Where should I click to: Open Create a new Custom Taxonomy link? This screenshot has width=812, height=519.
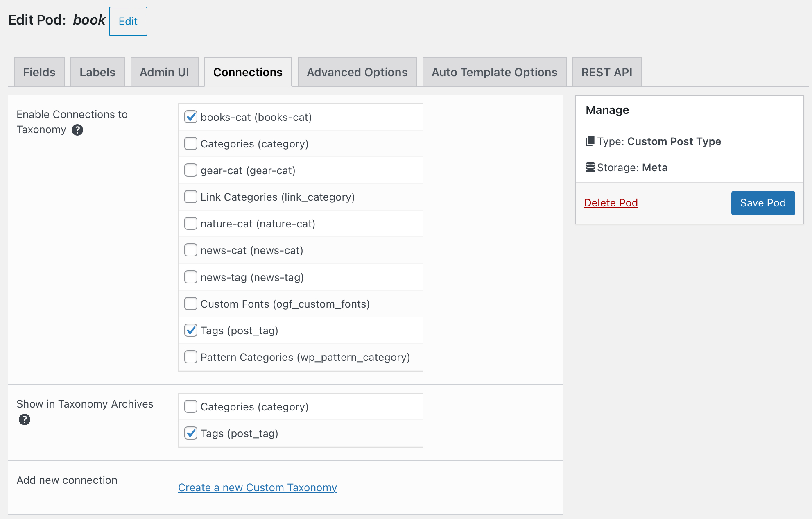click(258, 487)
